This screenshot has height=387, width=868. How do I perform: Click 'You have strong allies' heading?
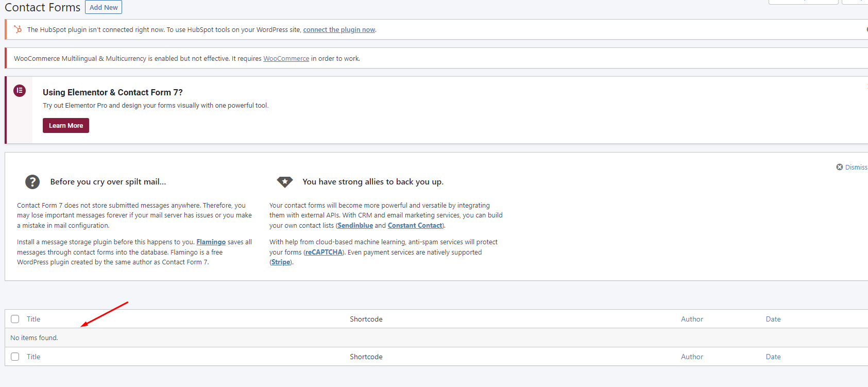coord(373,182)
